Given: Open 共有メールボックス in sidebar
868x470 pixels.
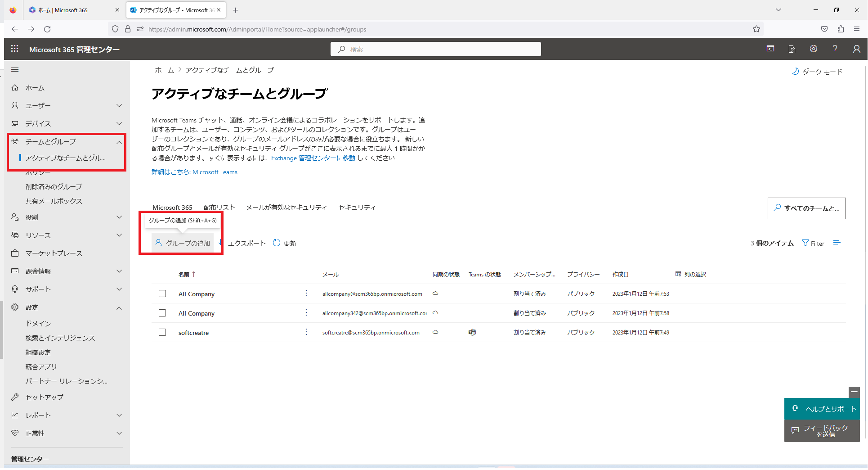Looking at the screenshot, I should click(x=54, y=201).
